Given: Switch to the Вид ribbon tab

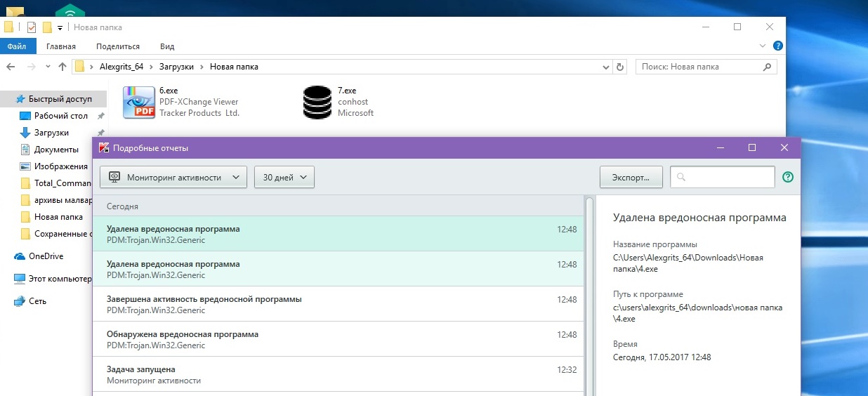Looking at the screenshot, I should point(167,46).
